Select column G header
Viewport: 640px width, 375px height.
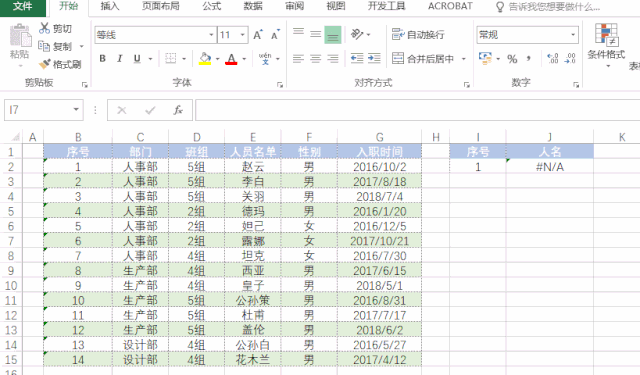tap(380, 137)
